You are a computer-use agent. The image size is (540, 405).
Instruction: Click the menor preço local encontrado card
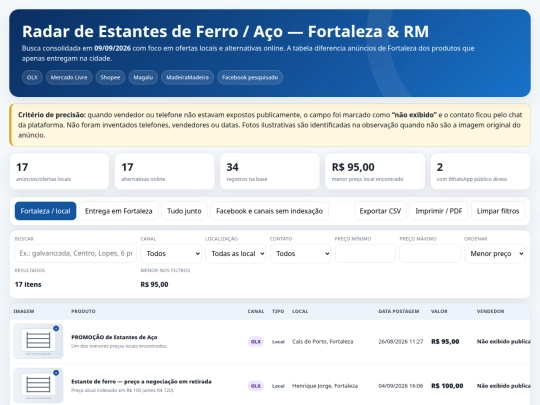click(x=375, y=172)
